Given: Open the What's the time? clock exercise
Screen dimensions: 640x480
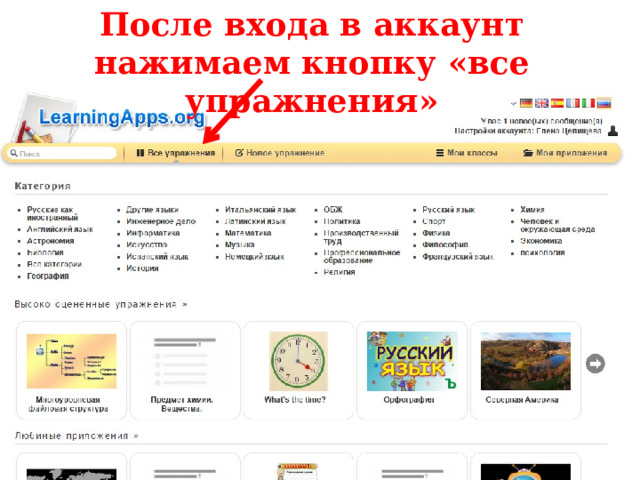Looking at the screenshot, I should tap(298, 371).
